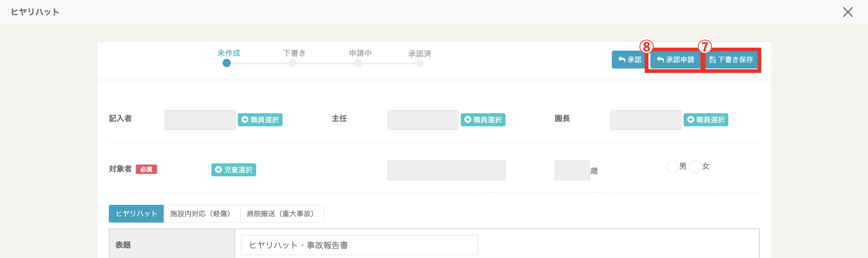Select the 男 radio button
868x258 pixels.
pyautogui.click(x=672, y=167)
